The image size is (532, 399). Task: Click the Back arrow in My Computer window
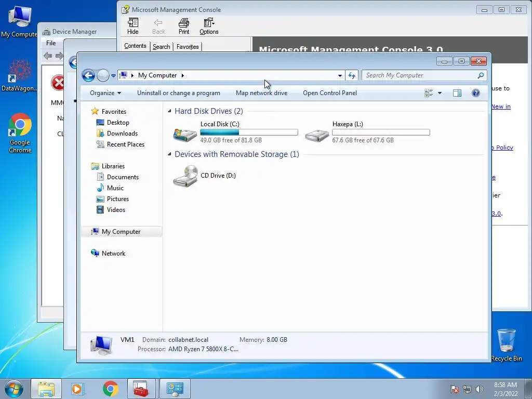(88, 75)
